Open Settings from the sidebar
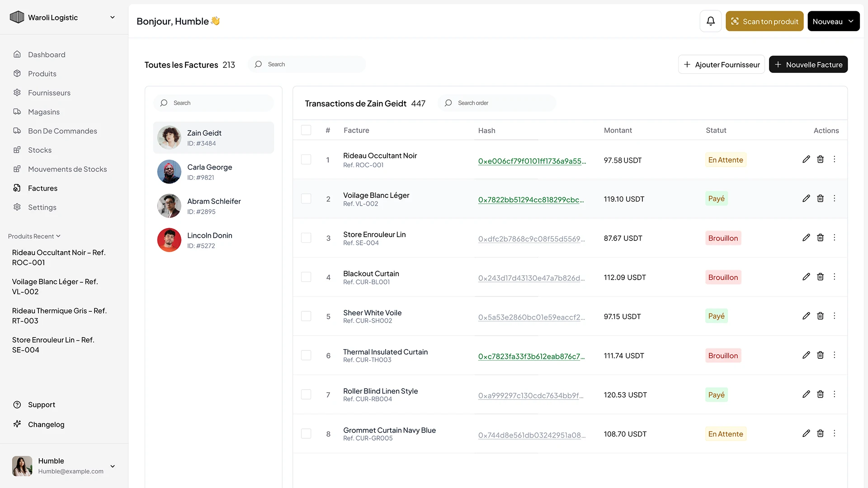 [42, 207]
